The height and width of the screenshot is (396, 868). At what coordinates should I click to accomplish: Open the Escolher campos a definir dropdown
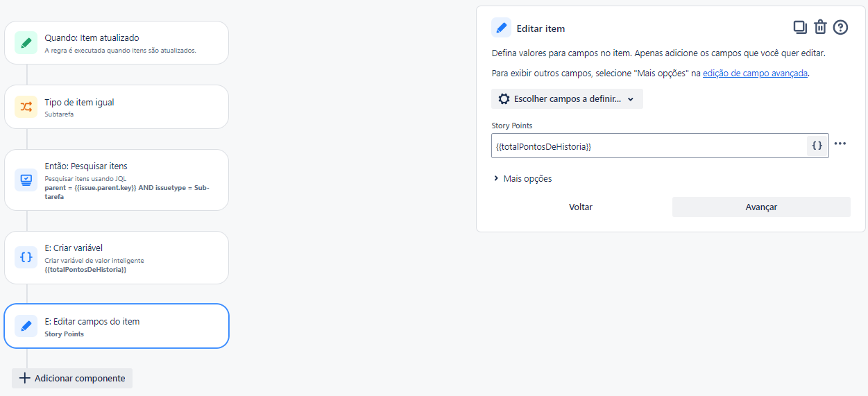[567, 99]
